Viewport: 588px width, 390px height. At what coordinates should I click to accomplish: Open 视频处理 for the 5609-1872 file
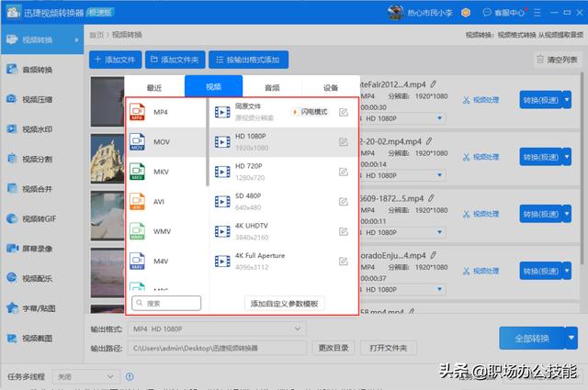[x=481, y=214]
